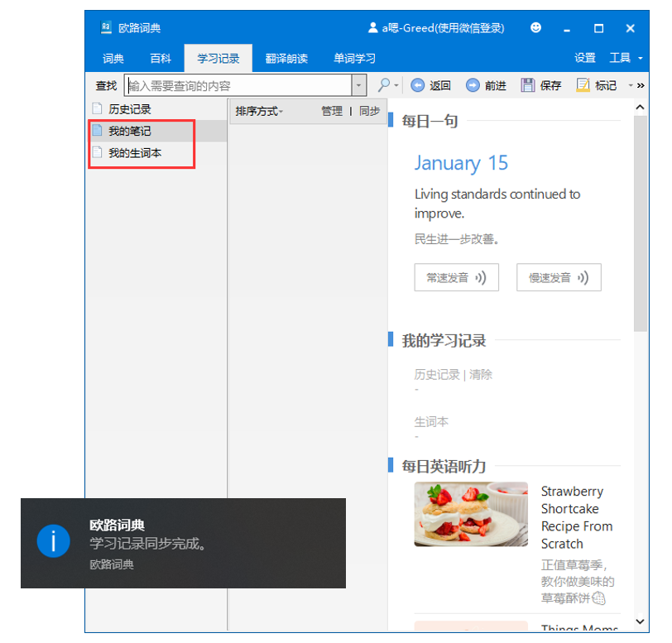Open the 排序方式 sort dropdown

(259, 112)
